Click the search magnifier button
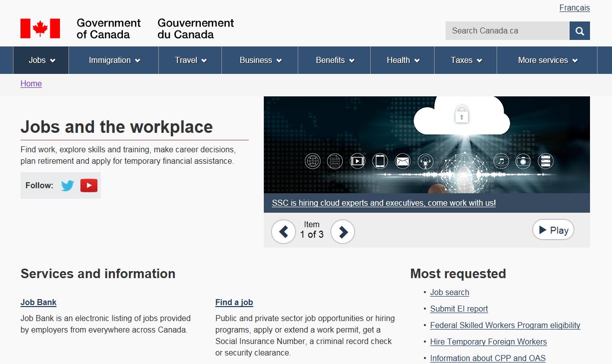The image size is (612, 364). click(580, 30)
